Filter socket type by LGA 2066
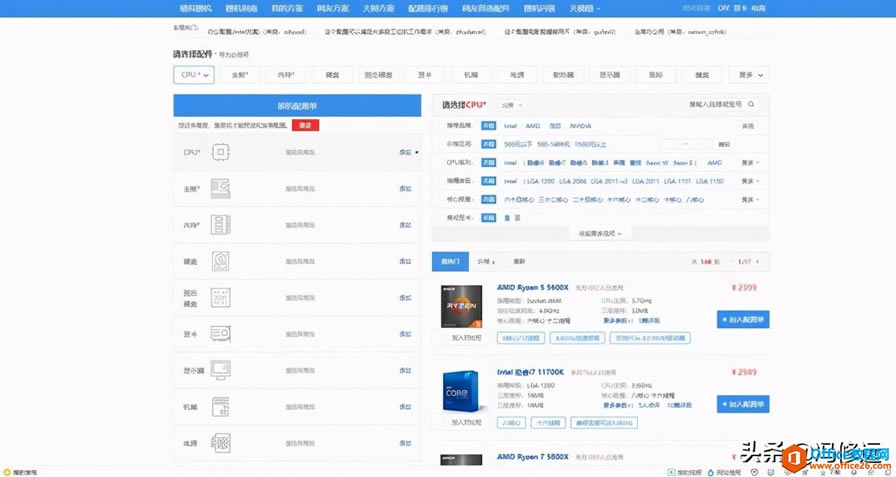Viewport: 896px width, 477px height. coord(573,181)
